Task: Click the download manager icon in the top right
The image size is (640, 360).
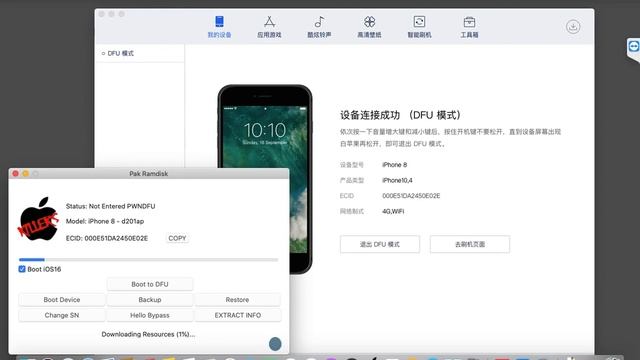Action: click(x=573, y=27)
